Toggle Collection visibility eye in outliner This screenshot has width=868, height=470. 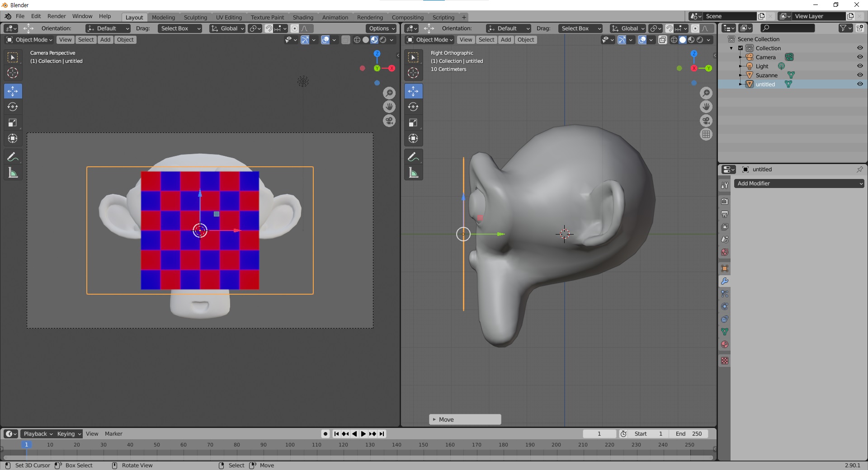(x=860, y=48)
